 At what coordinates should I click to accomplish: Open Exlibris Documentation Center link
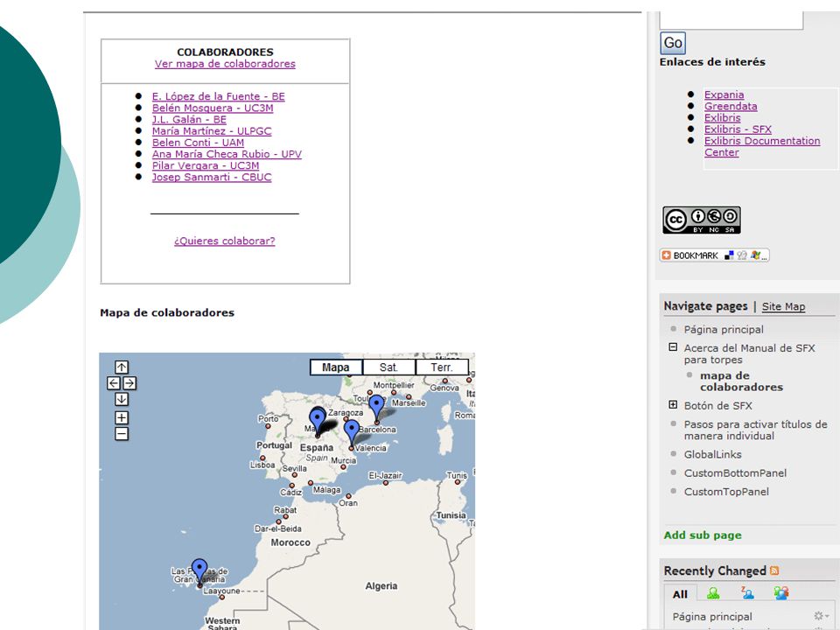pos(762,146)
